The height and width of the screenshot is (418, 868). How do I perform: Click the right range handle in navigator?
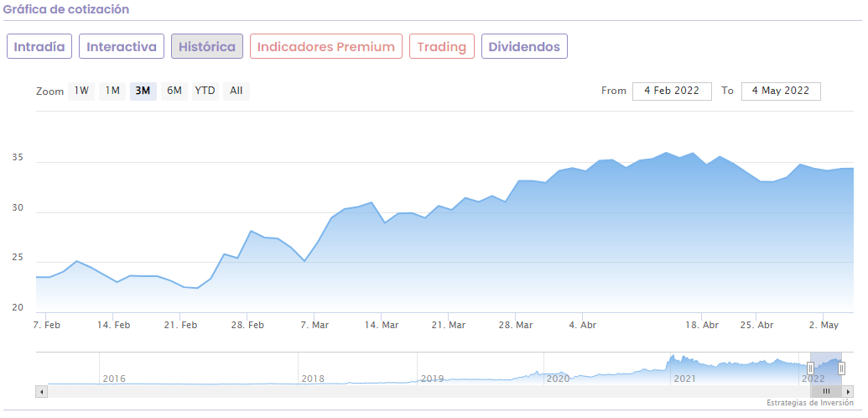click(x=841, y=368)
